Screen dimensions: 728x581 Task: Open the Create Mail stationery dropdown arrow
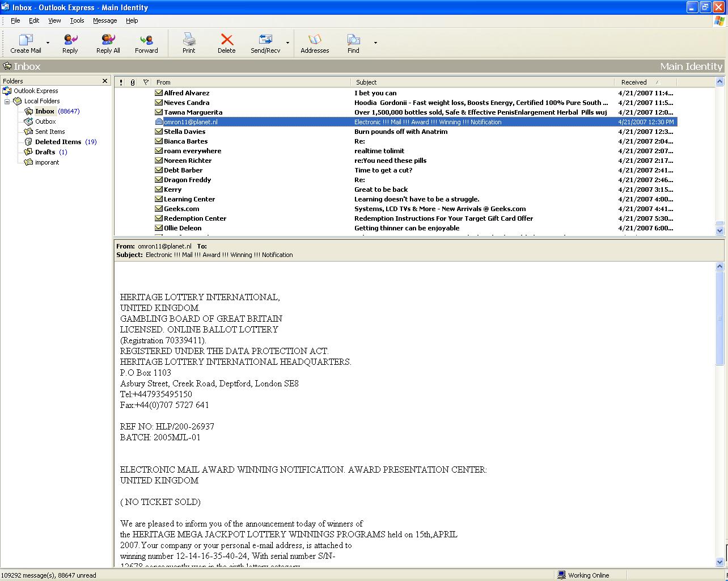coord(48,43)
